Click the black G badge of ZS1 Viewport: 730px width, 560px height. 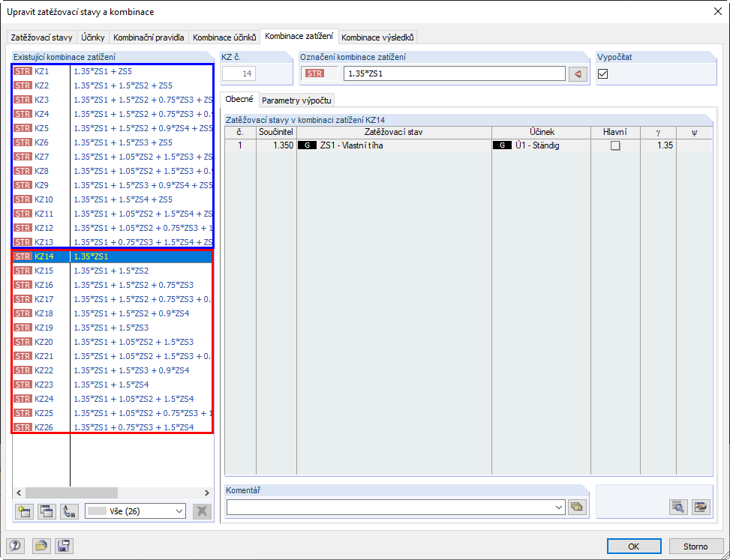click(x=308, y=145)
